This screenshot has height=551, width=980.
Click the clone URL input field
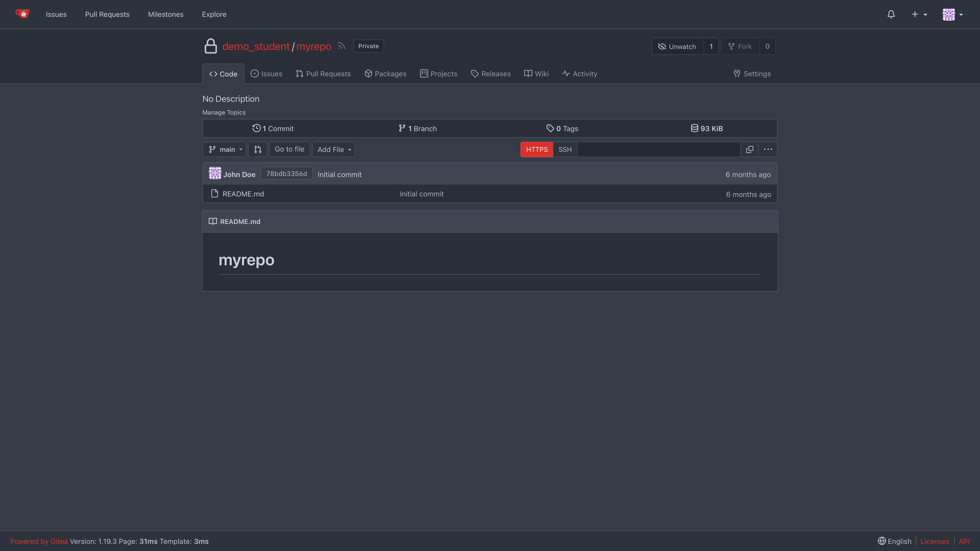(x=658, y=149)
